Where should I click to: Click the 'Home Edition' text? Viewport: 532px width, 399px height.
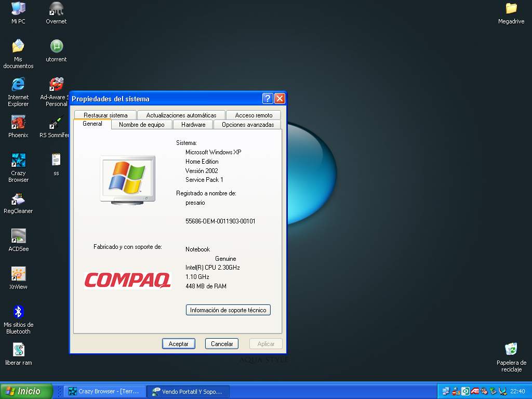tap(202, 162)
